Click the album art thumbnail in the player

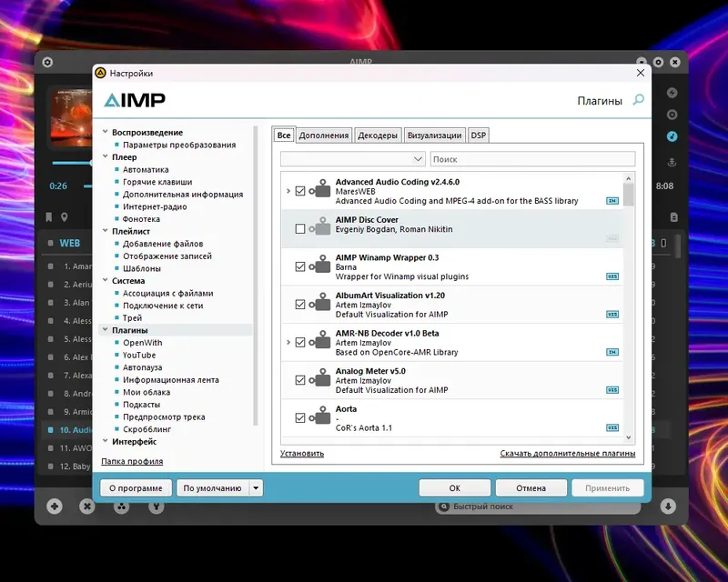(x=71, y=118)
